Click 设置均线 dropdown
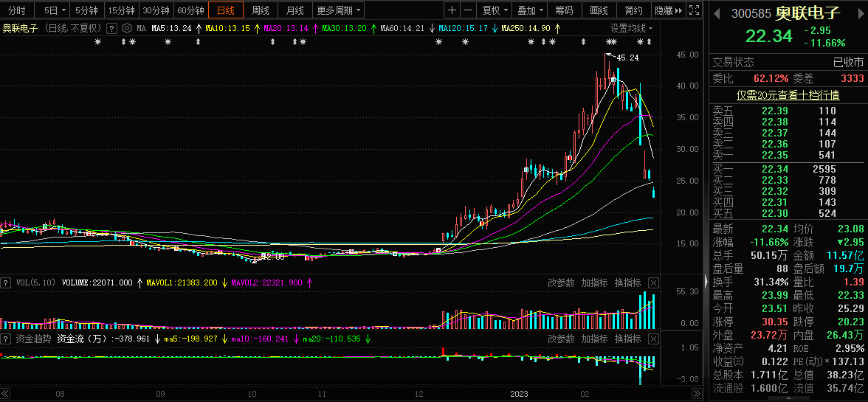The width and height of the screenshot is (868, 402). tap(631, 28)
